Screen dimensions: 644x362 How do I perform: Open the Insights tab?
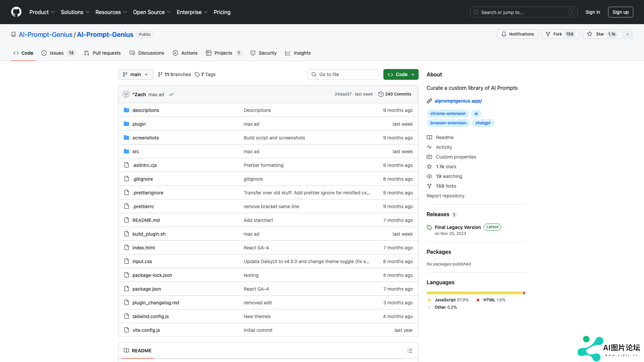(x=298, y=53)
